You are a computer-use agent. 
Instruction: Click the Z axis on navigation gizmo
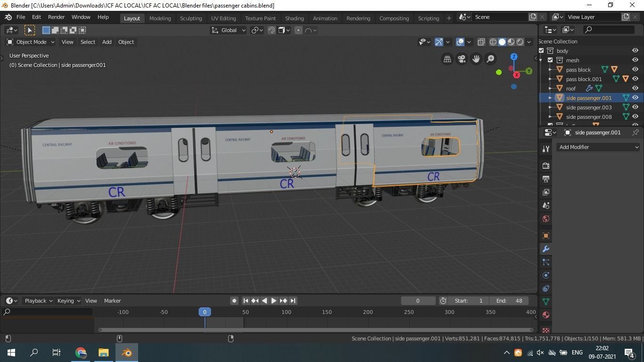coord(514,57)
